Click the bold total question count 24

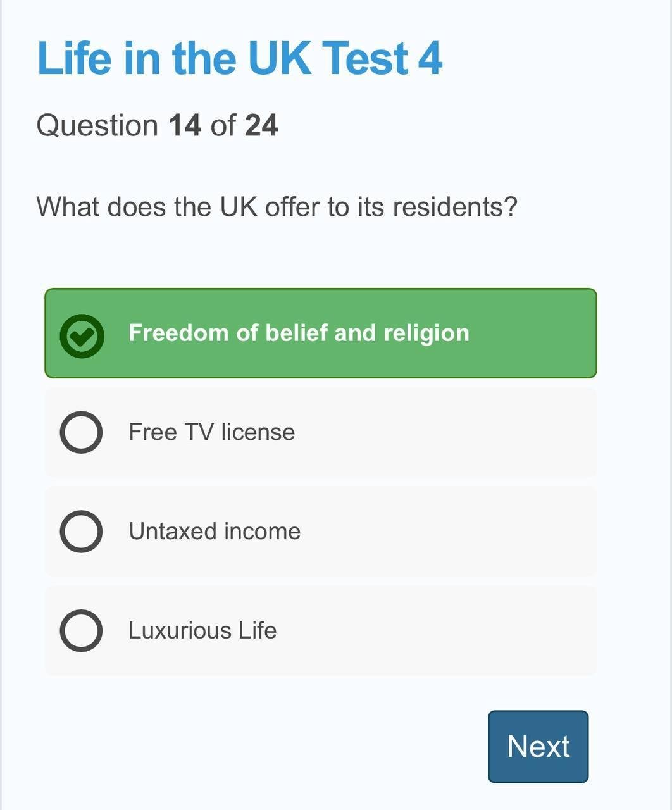click(261, 125)
